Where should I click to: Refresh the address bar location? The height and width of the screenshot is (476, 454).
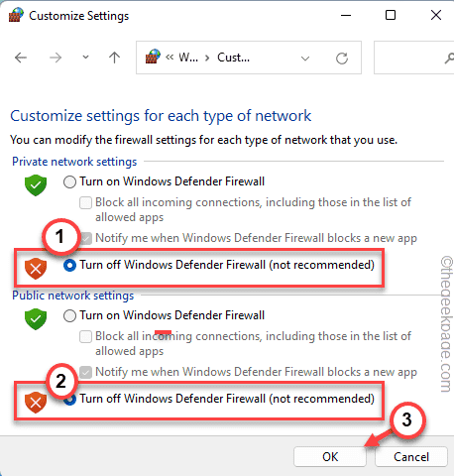342,59
